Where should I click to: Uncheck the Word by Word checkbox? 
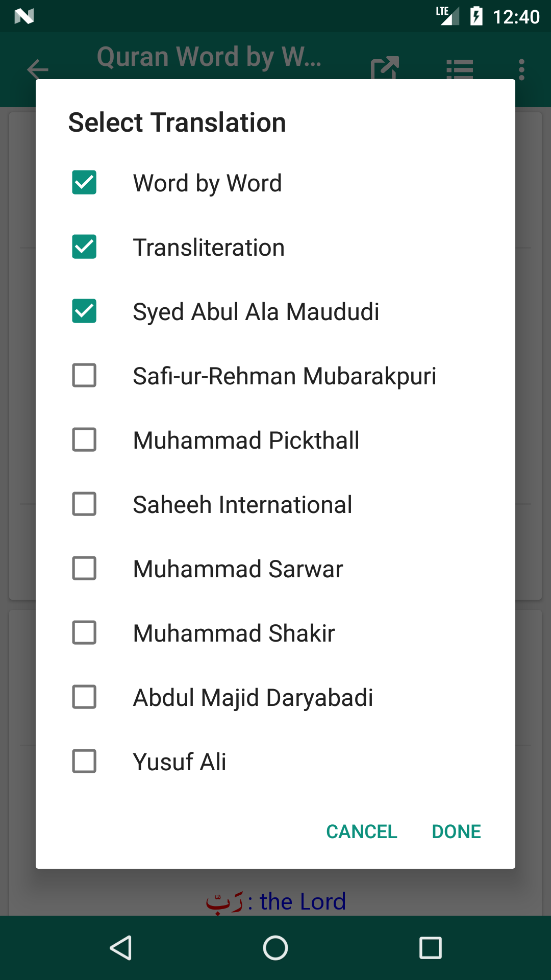tap(84, 183)
